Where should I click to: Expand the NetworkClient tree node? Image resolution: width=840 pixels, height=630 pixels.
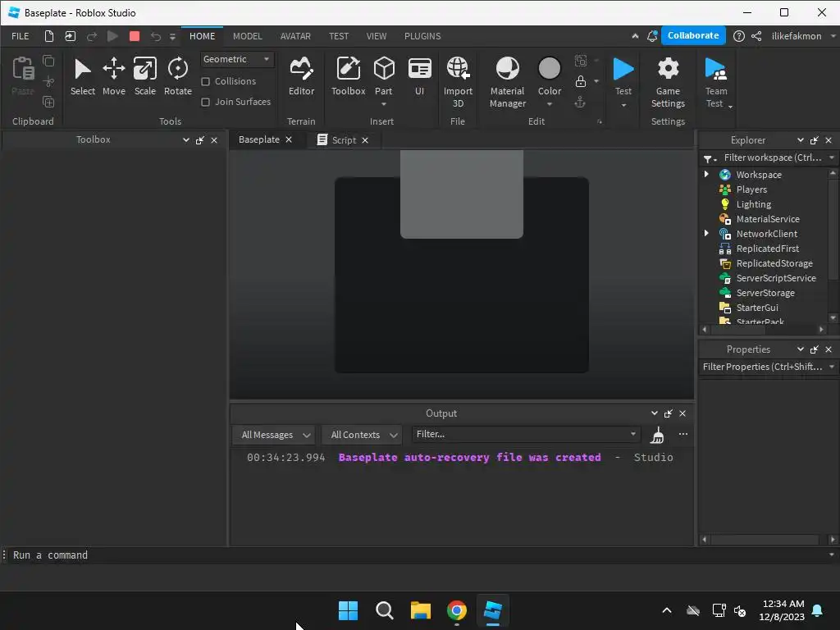coord(706,233)
